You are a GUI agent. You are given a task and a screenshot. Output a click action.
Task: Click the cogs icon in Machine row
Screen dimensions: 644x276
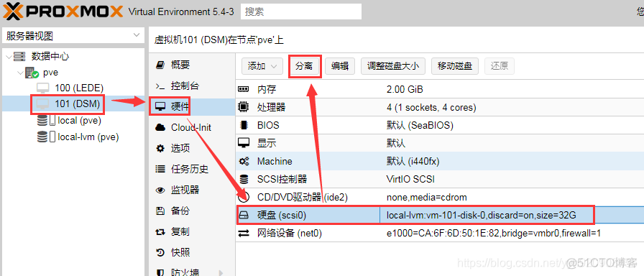click(244, 162)
